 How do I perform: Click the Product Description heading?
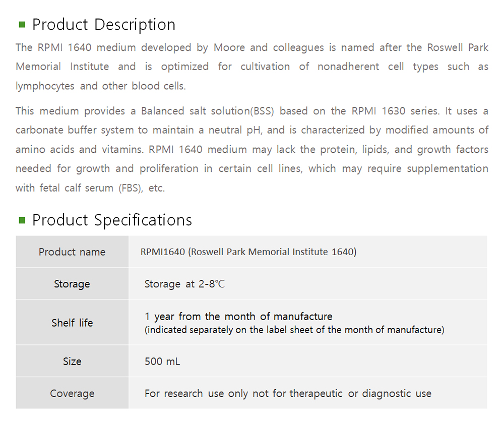click(104, 24)
